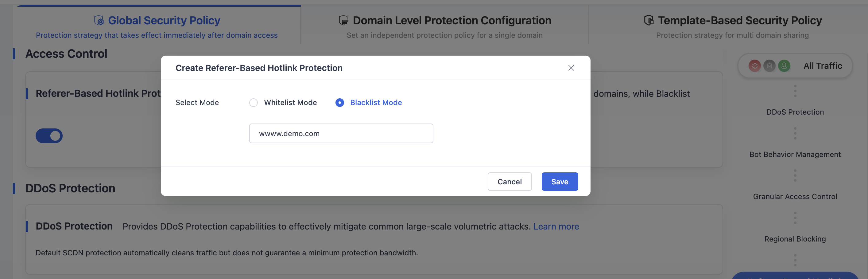The height and width of the screenshot is (279, 868).
Task: Click the red traffic icon in All Traffic
Action: coord(754,66)
